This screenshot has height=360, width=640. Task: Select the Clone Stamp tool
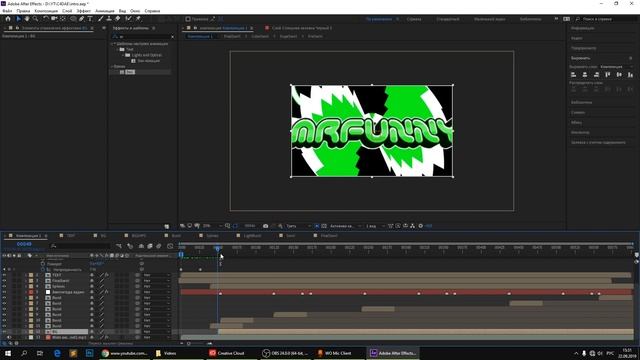[109, 19]
